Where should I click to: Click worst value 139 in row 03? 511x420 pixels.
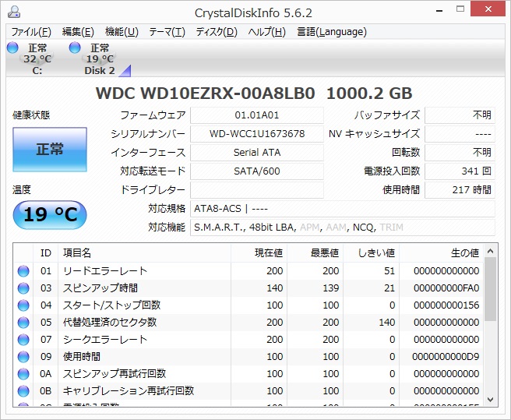pyautogui.click(x=331, y=288)
